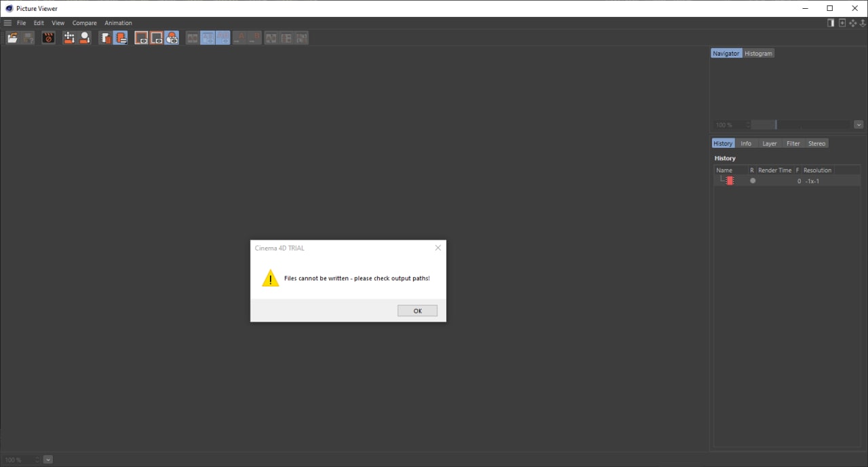
Task: Click the Open image folder icon
Action: pyautogui.click(x=12, y=38)
